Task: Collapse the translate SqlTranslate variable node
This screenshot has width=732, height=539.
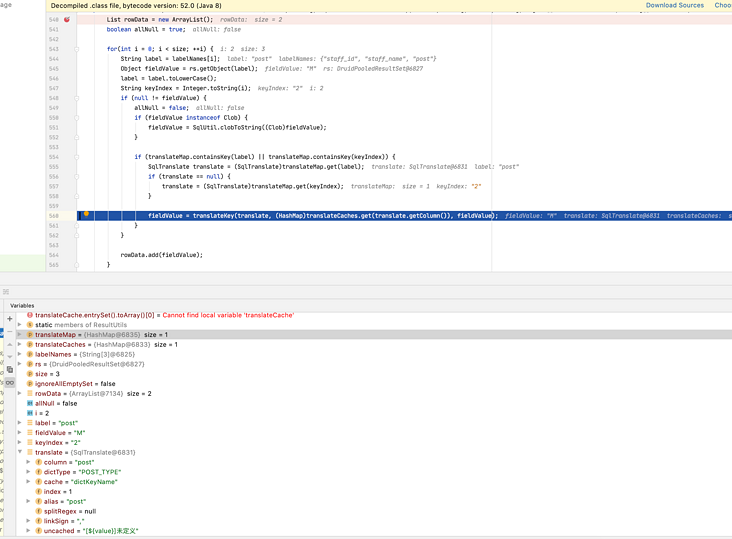Action: click(x=20, y=452)
